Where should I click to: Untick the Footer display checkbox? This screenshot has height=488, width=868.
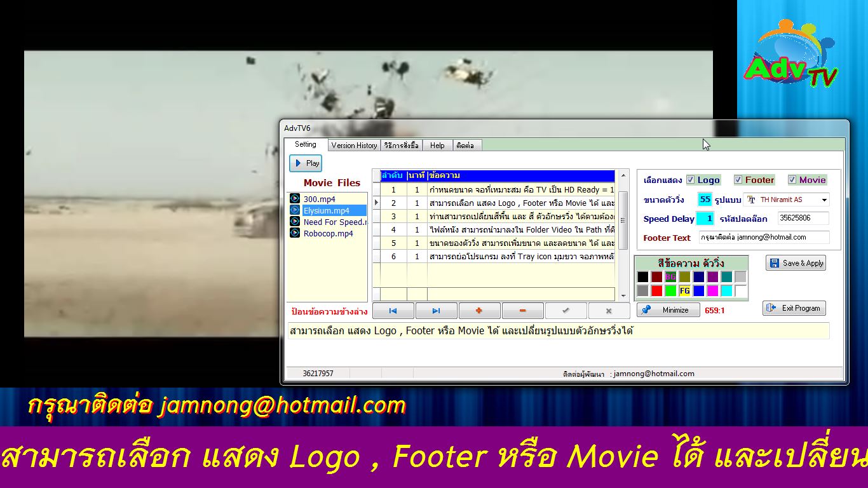pyautogui.click(x=738, y=180)
